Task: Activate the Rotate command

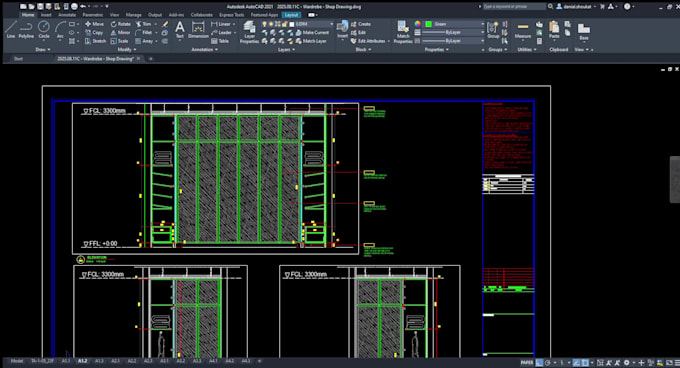Action: 120,24
